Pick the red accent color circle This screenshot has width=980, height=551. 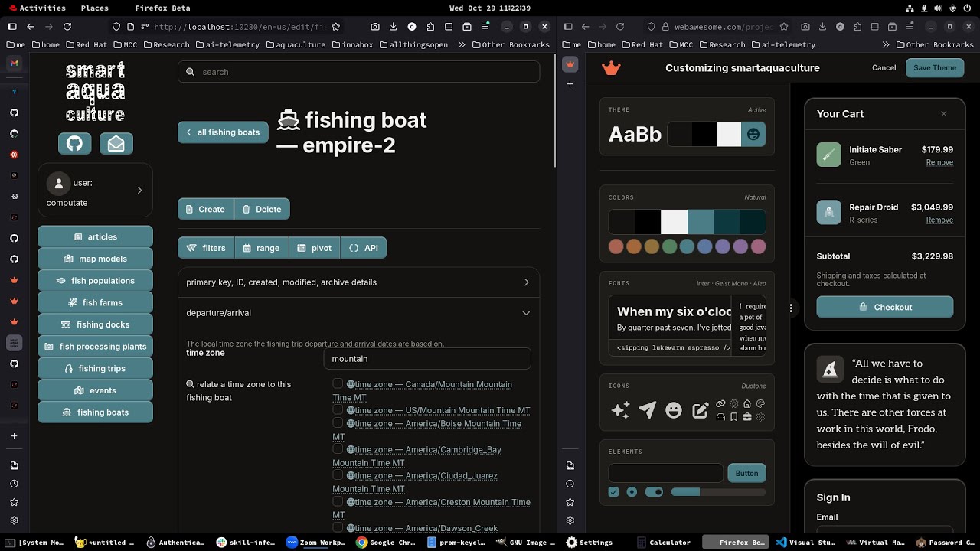[616, 246]
